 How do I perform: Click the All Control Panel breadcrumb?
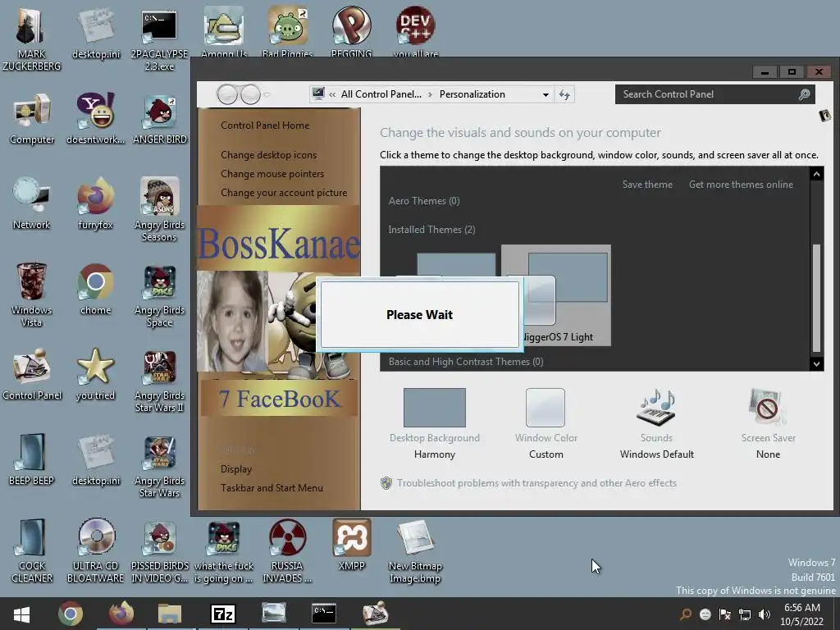click(x=381, y=94)
